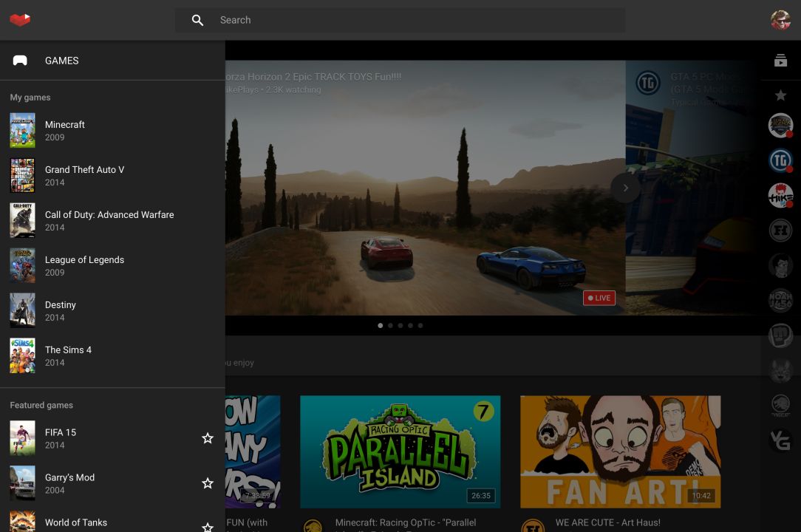The width and height of the screenshot is (801, 532).
Task: Star the World of Tanks game
Action: click(208, 526)
